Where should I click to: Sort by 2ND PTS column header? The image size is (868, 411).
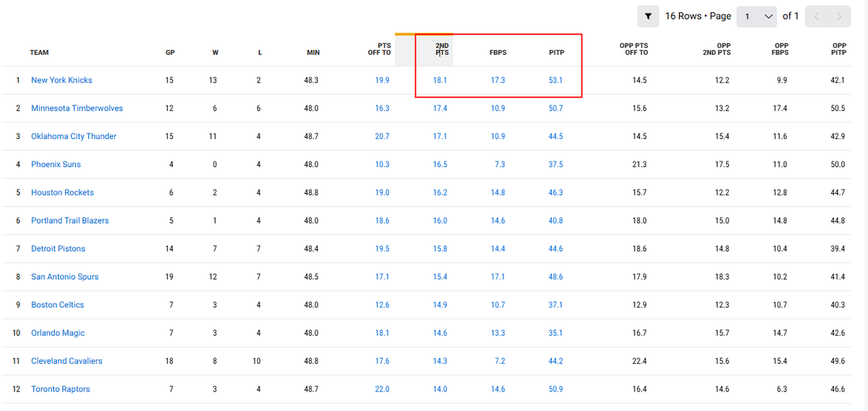click(441, 49)
